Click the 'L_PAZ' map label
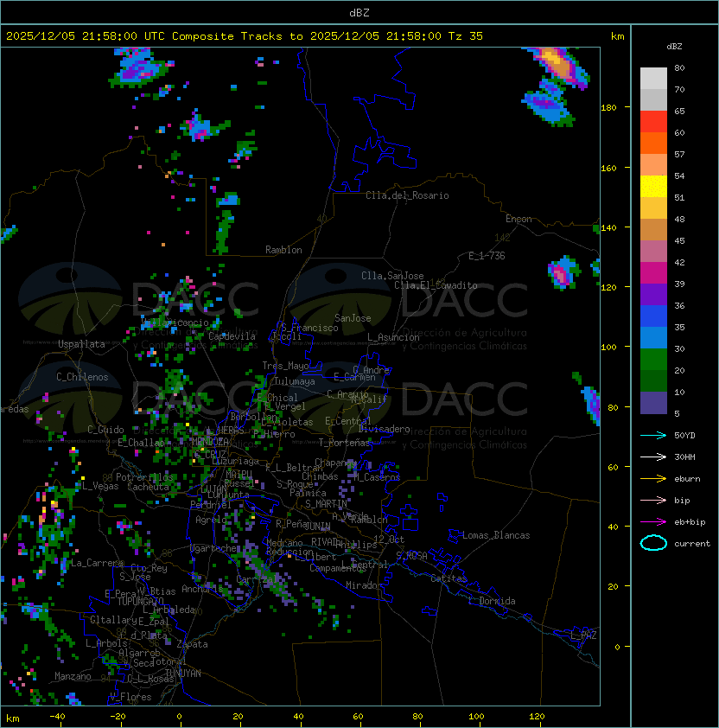Viewport: 719px width, 728px height. [x=583, y=635]
